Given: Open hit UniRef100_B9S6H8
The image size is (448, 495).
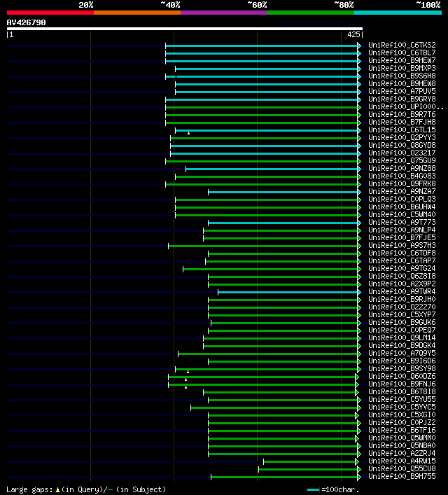Looking at the screenshot, I should coord(402,76).
